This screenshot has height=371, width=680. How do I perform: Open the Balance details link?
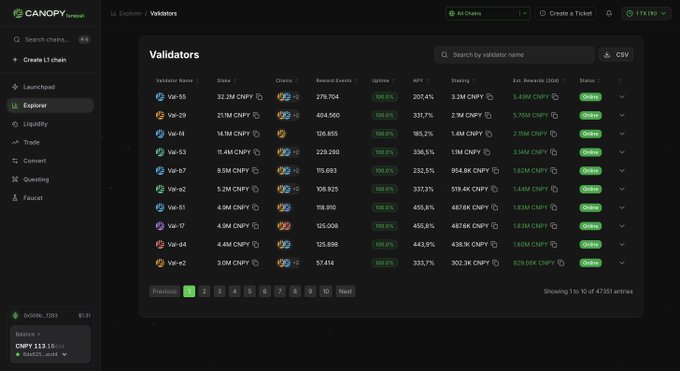click(27, 334)
